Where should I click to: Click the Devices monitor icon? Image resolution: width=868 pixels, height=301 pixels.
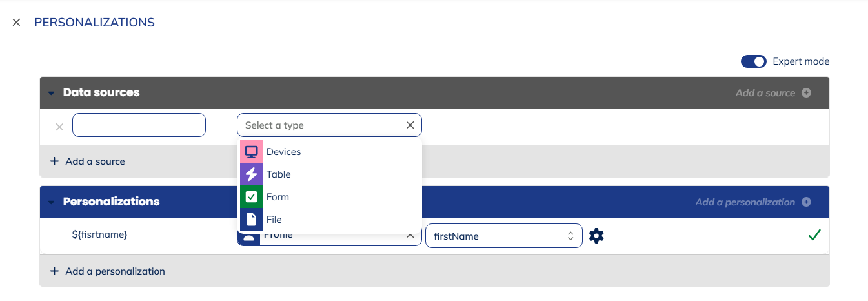click(x=251, y=152)
